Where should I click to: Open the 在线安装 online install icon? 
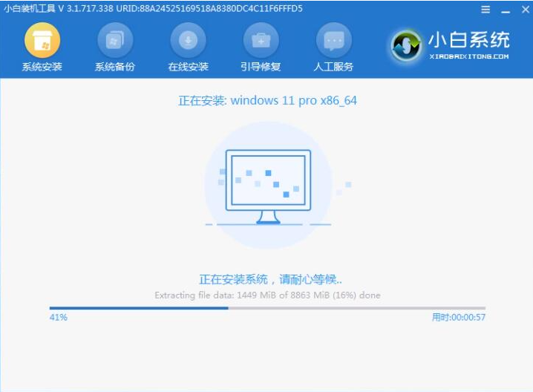[x=188, y=40]
